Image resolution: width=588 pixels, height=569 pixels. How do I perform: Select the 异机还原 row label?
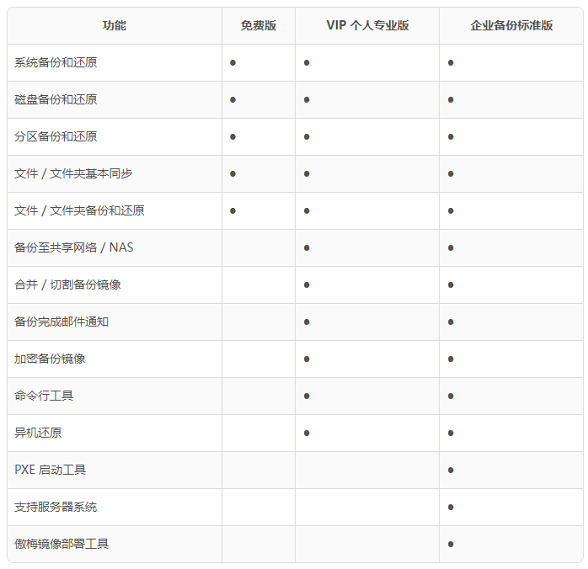(38, 433)
